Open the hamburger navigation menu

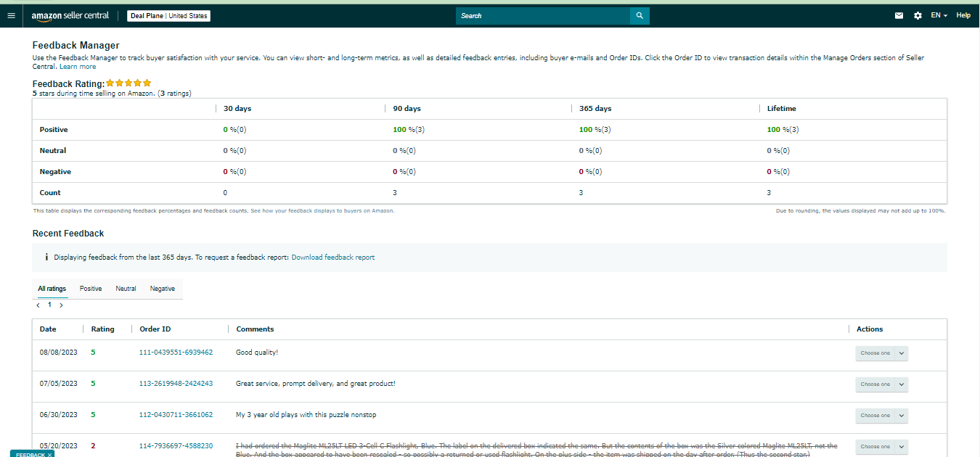(x=10, y=15)
